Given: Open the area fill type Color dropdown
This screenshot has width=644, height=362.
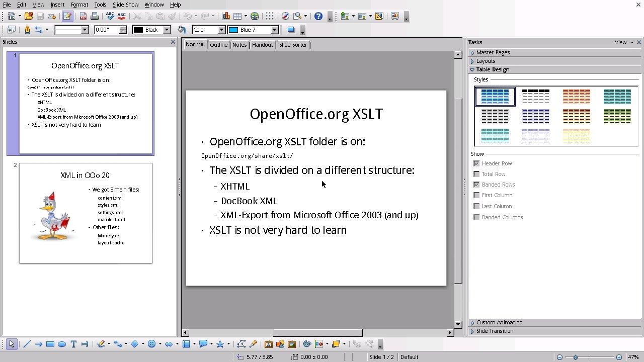Looking at the screenshot, I should pos(221,30).
